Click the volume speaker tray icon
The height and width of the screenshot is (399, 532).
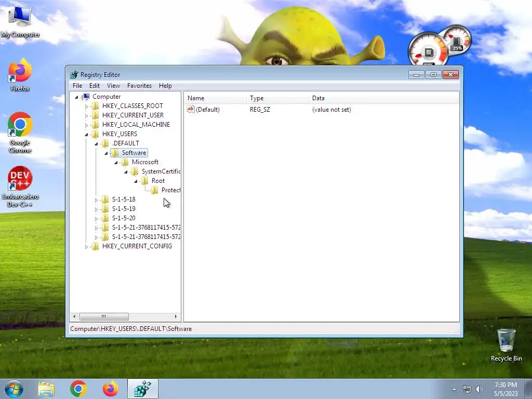[480, 389]
